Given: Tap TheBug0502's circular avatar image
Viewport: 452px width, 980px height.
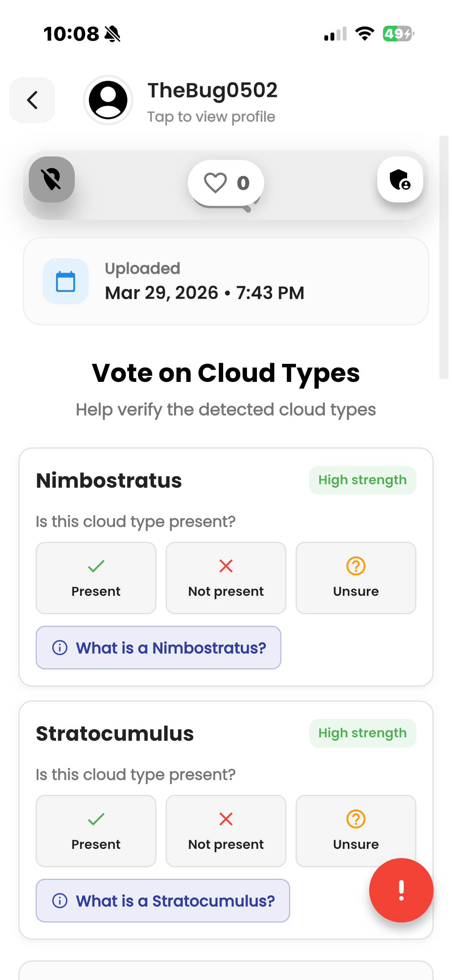Looking at the screenshot, I should pos(108,100).
